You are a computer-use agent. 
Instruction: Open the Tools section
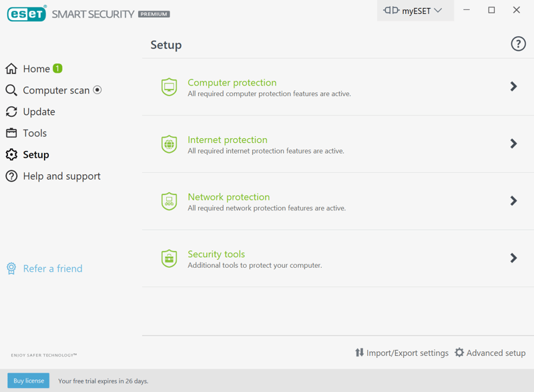pyautogui.click(x=35, y=133)
